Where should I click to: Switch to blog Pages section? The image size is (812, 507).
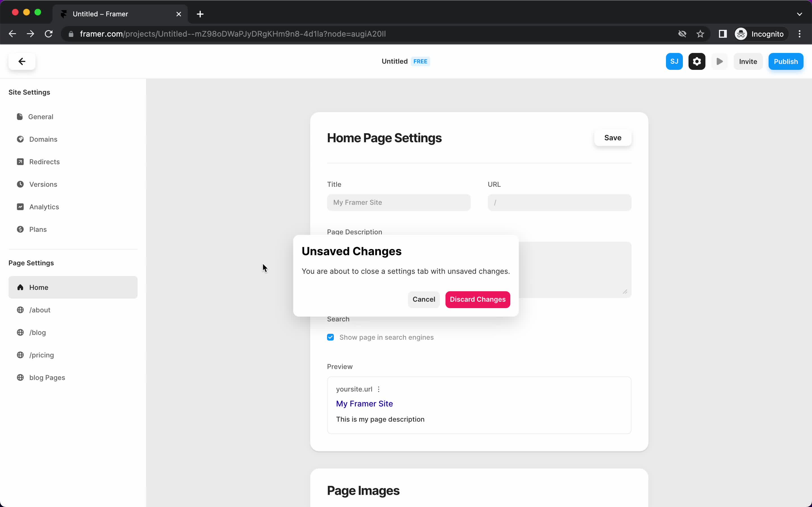tap(47, 377)
